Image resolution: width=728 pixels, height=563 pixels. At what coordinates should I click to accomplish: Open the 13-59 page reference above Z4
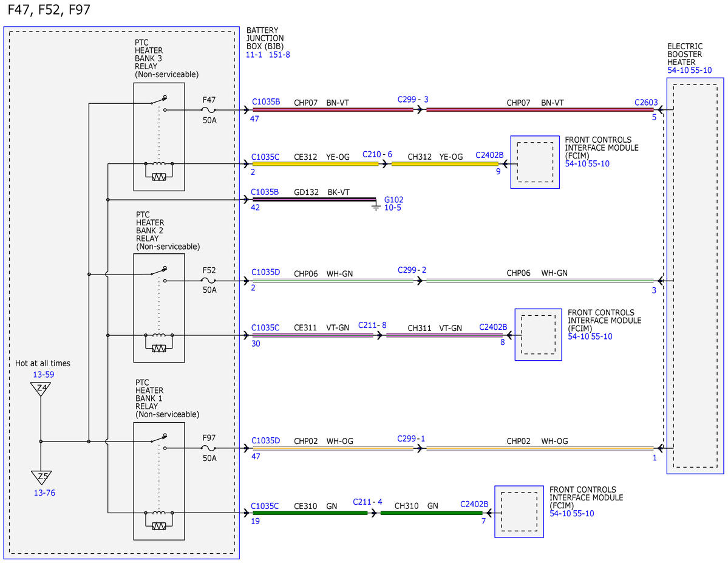pyautogui.click(x=43, y=375)
